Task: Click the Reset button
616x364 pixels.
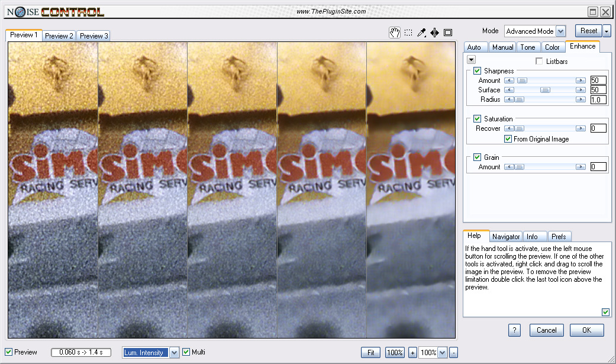Action: pyautogui.click(x=589, y=31)
